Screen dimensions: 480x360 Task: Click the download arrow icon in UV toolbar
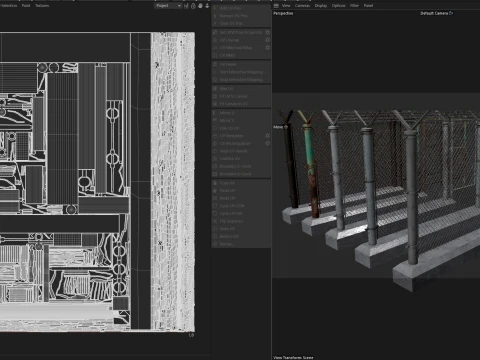pyautogui.click(x=207, y=6)
